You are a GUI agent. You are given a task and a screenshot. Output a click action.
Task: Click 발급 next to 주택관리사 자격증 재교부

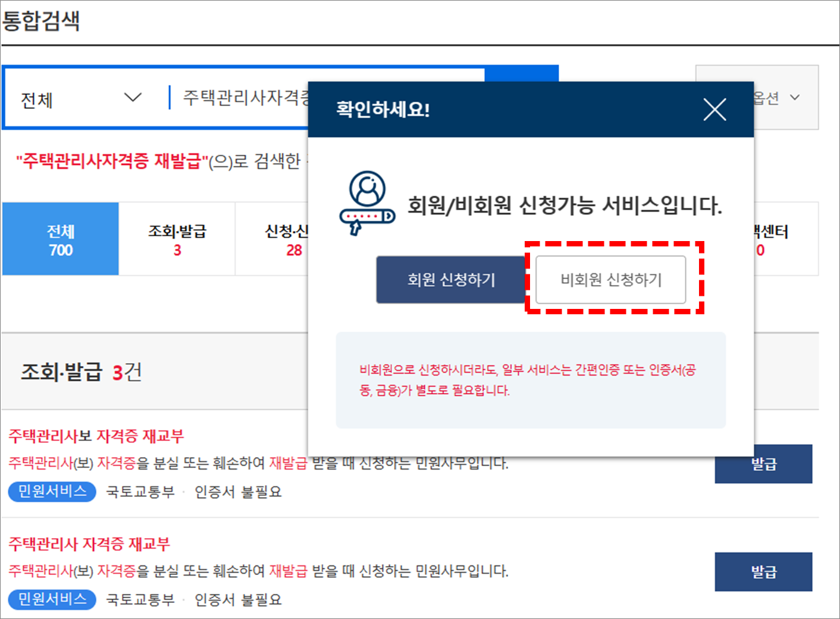coord(763,572)
